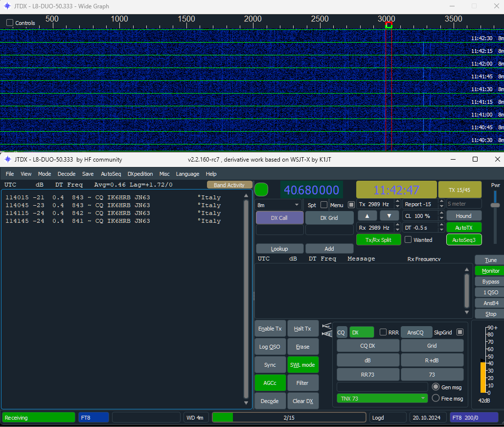The height and width of the screenshot is (427, 504).
Task: Click the Tune button
Action: click(490, 260)
